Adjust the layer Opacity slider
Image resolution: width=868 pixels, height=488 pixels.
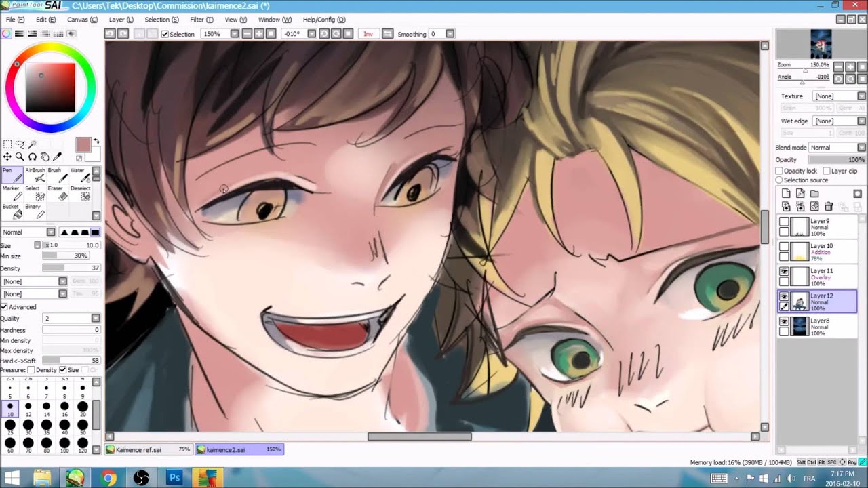pos(837,160)
